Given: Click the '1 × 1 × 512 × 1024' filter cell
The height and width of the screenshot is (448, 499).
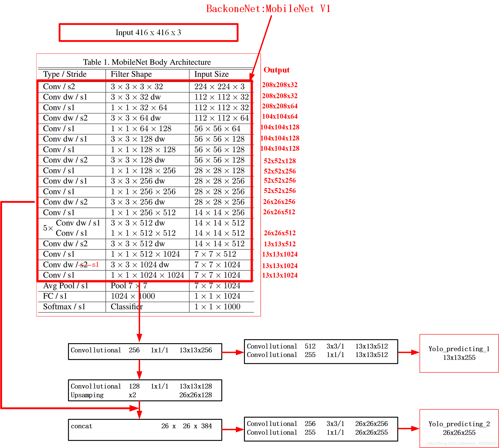Looking at the screenshot, I should pyautogui.click(x=145, y=254).
